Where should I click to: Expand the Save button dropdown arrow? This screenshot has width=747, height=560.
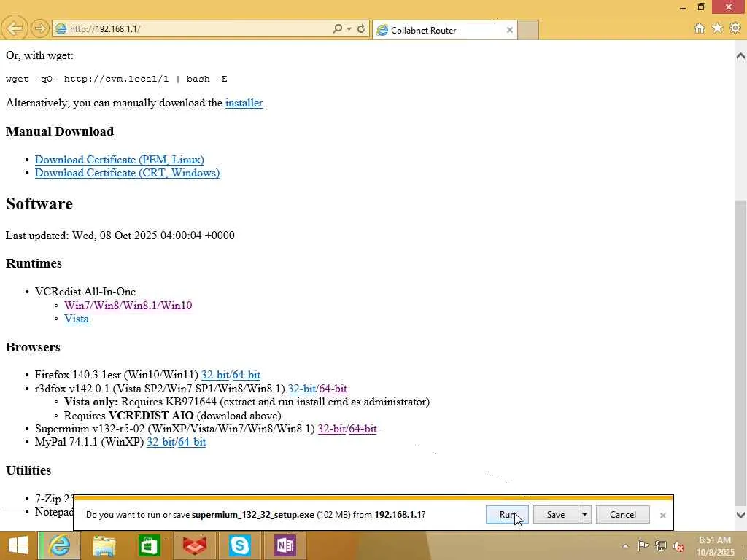(584, 514)
